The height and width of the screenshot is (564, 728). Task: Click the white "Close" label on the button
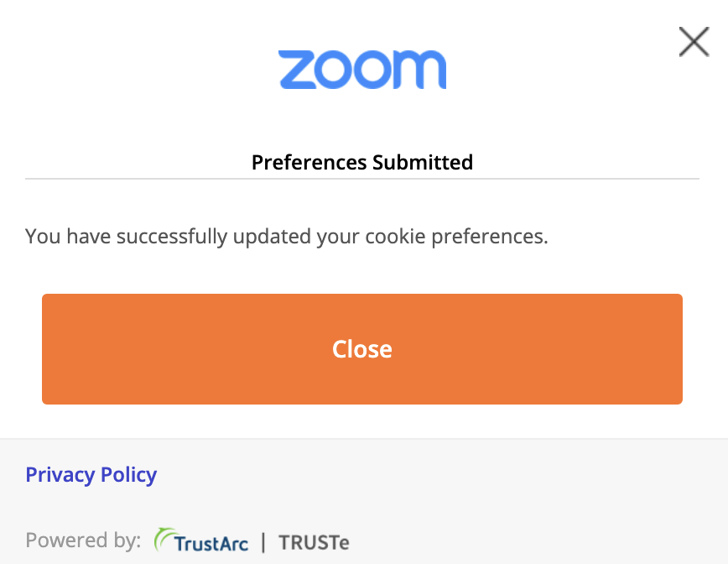click(362, 349)
